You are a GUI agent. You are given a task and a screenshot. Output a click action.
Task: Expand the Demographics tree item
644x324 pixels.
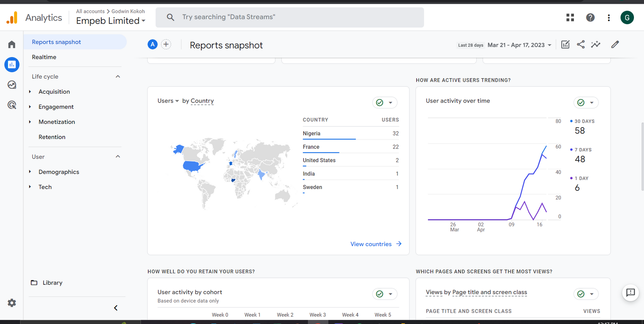[x=30, y=172]
